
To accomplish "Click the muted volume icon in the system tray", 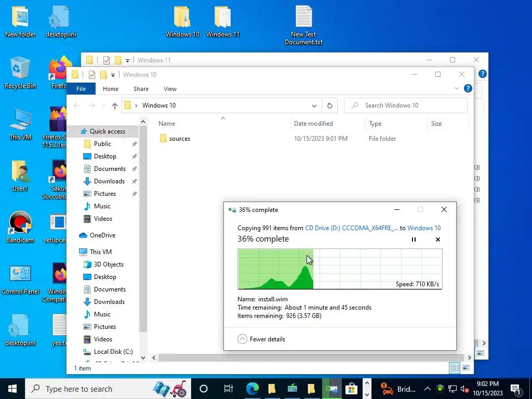I will 464,389.
